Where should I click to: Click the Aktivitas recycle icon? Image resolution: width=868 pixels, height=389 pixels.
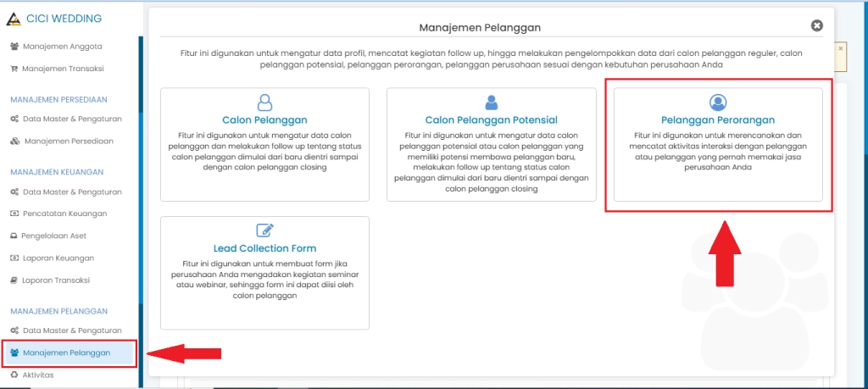[14, 375]
